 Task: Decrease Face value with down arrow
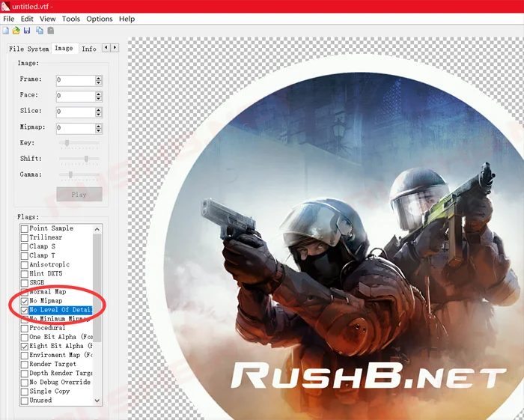pyautogui.click(x=98, y=99)
